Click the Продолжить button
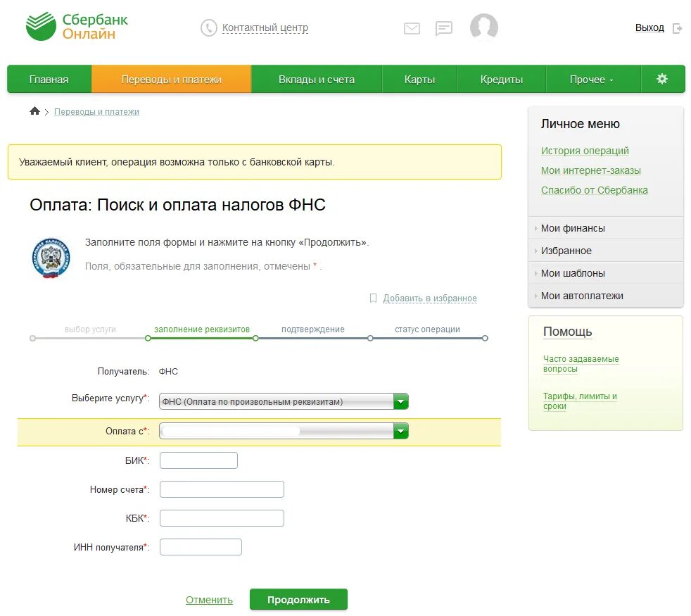691x616 pixels. click(298, 599)
